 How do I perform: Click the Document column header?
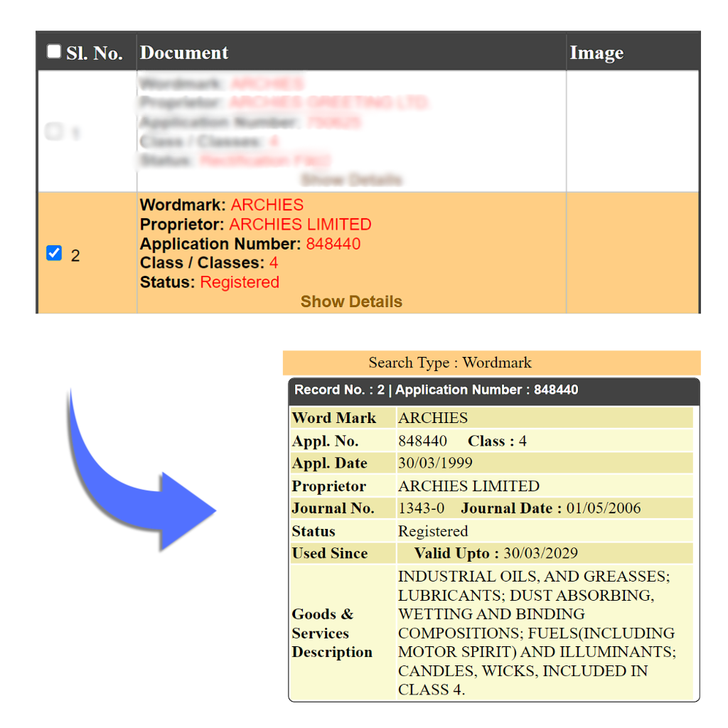tap(184, 53)
